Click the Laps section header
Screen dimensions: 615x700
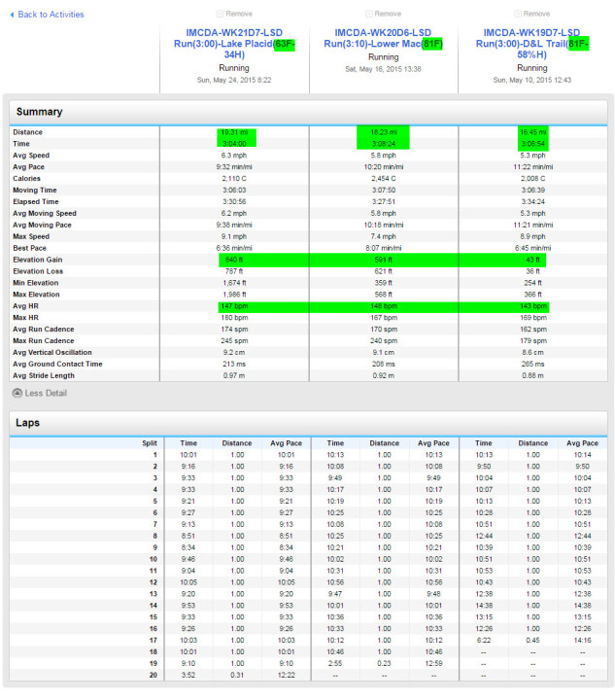pos(31,423)
